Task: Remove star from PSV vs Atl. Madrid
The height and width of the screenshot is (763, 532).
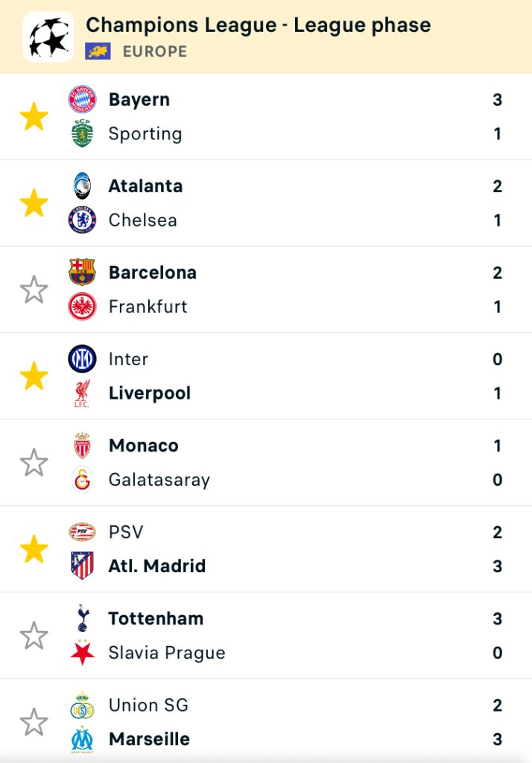Action: (34, 549)
